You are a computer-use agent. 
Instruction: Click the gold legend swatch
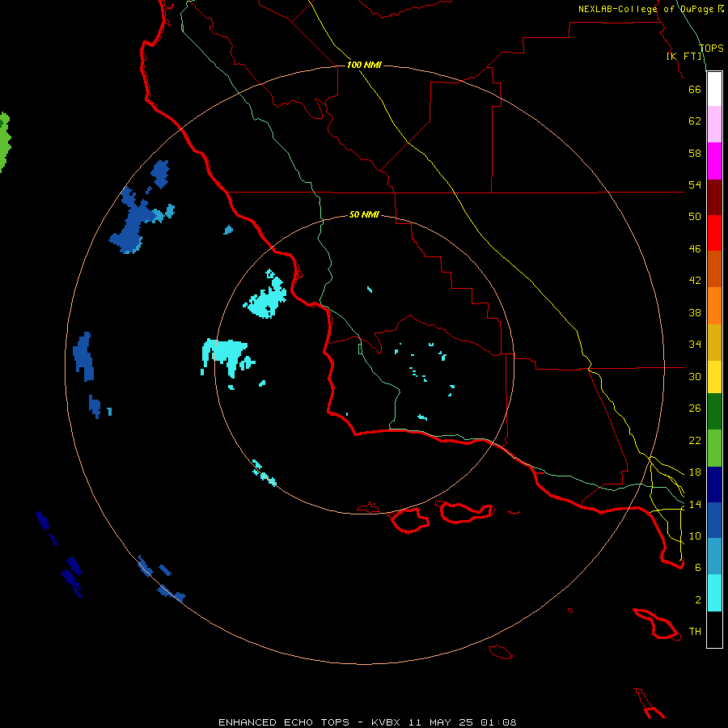(714, 342)
